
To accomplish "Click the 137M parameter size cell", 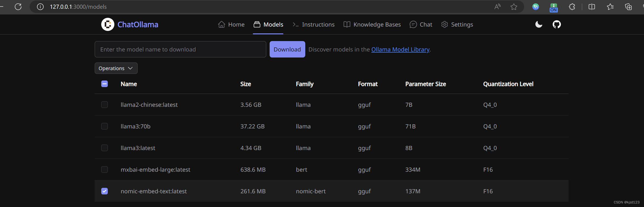I will [x=413, y=191].
